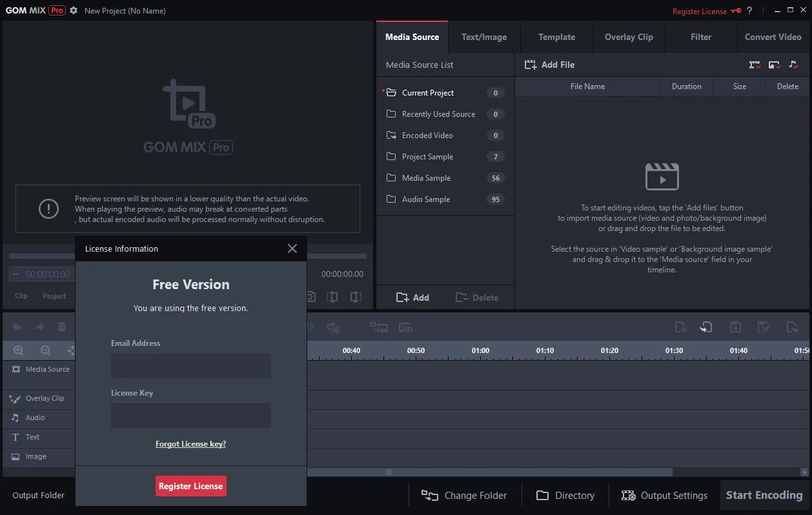Open the Filter tab
This screenshot has height=515, width=812.
[701, 37]
